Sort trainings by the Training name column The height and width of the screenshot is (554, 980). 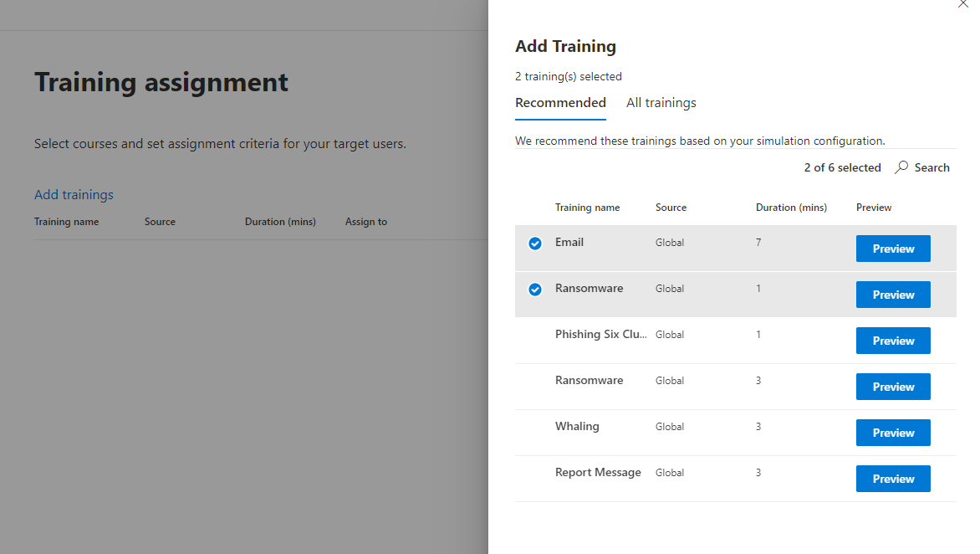coord(588,207)
